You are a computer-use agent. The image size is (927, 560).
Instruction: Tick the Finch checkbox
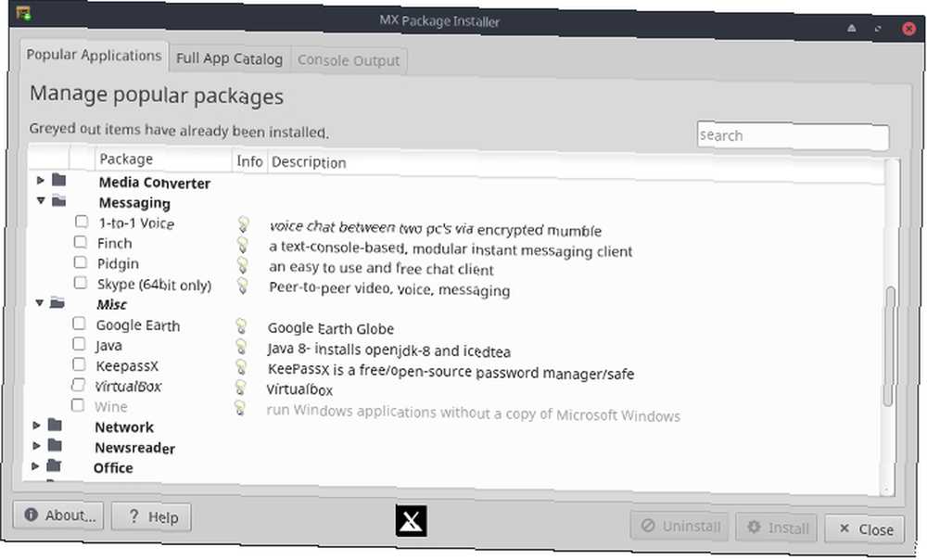pos(81,242)
